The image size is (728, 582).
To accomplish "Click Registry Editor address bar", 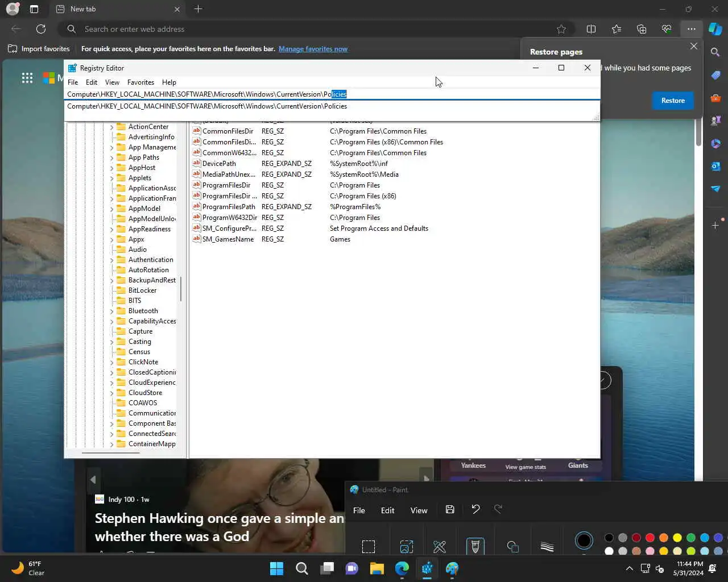I will click(332, 94).
